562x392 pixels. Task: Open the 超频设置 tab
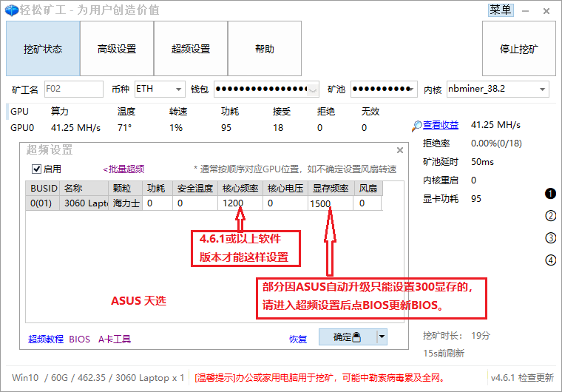[191, 49]
